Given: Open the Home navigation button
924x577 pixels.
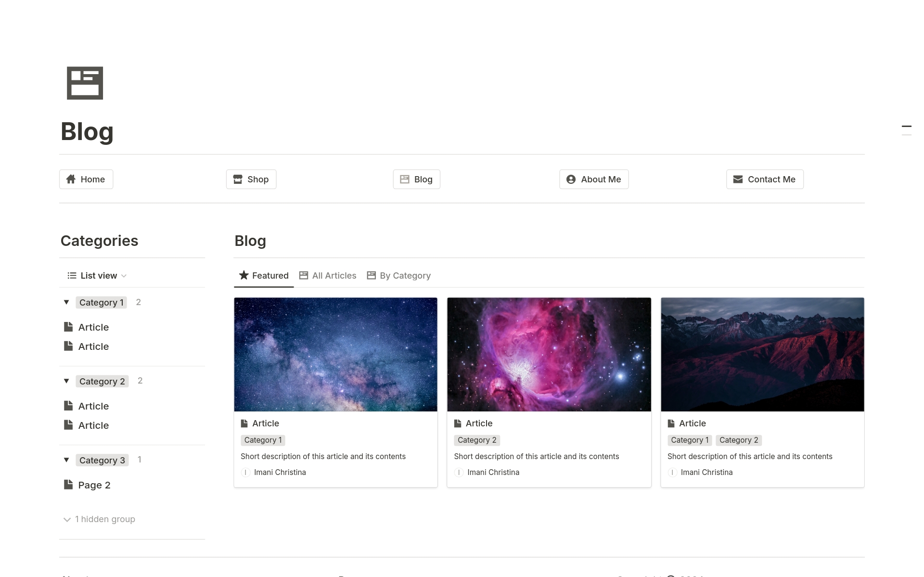Looking at the screenshot, I should [x=86, y=179].
